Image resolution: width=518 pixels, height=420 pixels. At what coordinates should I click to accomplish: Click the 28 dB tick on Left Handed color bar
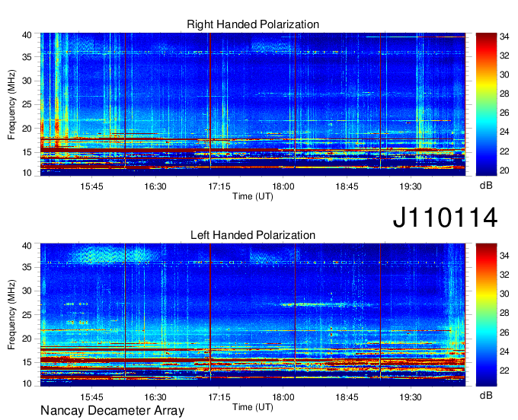point(504,313)
